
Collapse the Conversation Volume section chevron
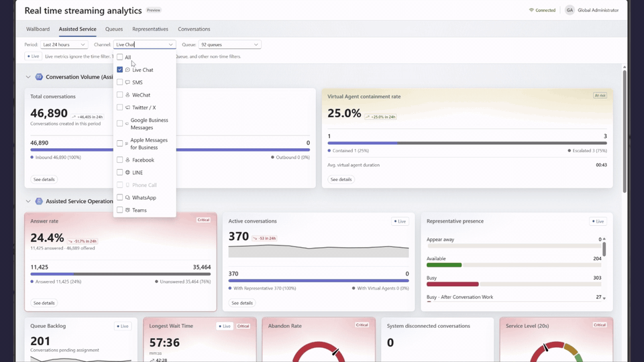pos(28,76)
